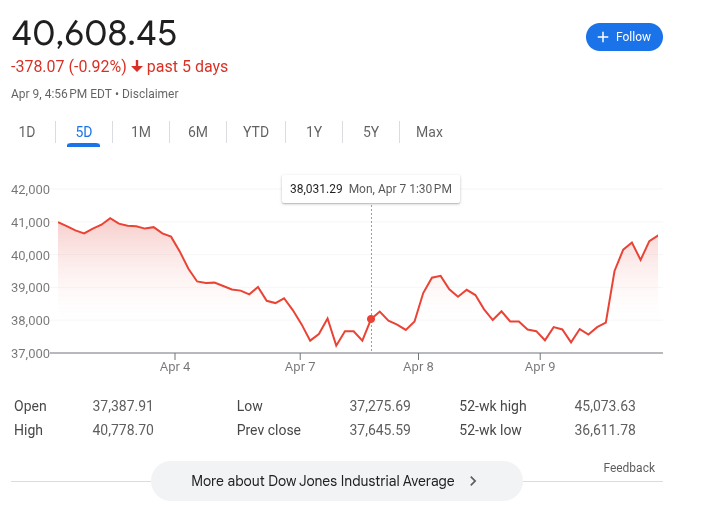Click the down arrow next to past 5 days
Viewport: 701px width, 509px height.
click(x=137, y=67)
